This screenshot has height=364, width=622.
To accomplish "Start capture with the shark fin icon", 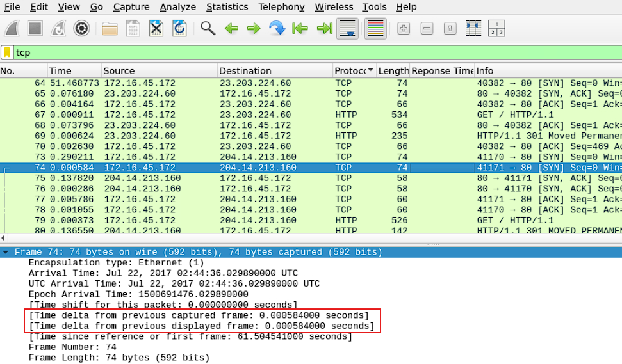I will [12, 29].
